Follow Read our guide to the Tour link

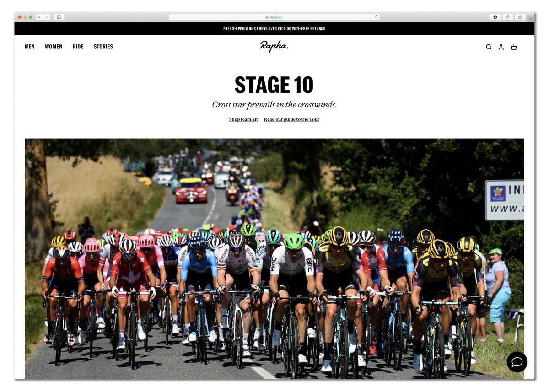pos(292,119)
